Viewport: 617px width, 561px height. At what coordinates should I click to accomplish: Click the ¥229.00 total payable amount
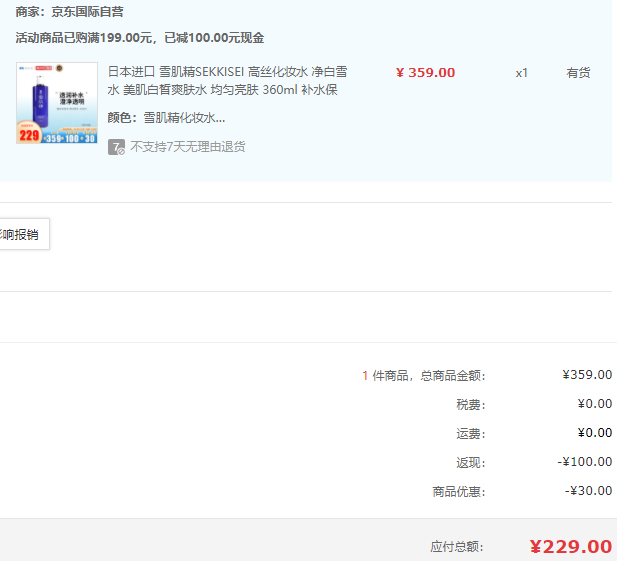click(571, 546)
